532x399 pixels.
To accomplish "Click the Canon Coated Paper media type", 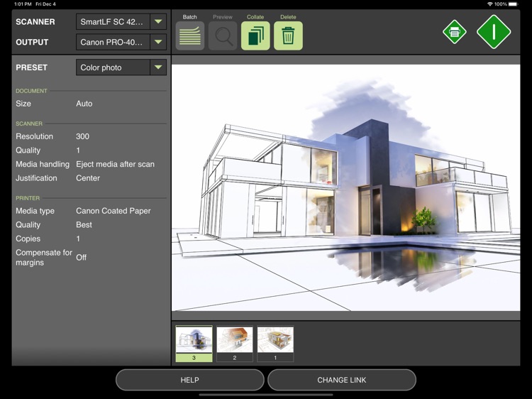I will point(113,211).
